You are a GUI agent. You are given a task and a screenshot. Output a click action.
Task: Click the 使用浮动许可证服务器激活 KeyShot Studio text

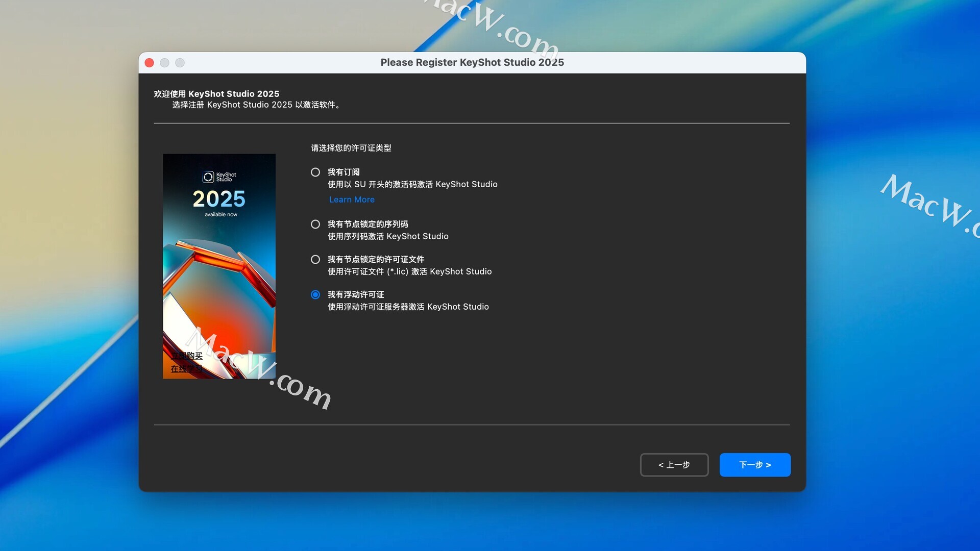coord(408,307)
